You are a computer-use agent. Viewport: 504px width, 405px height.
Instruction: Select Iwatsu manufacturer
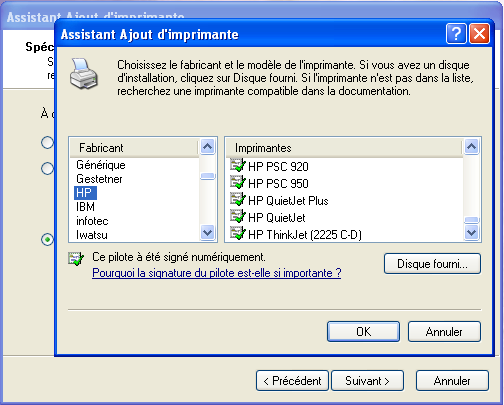pos(92,235)
